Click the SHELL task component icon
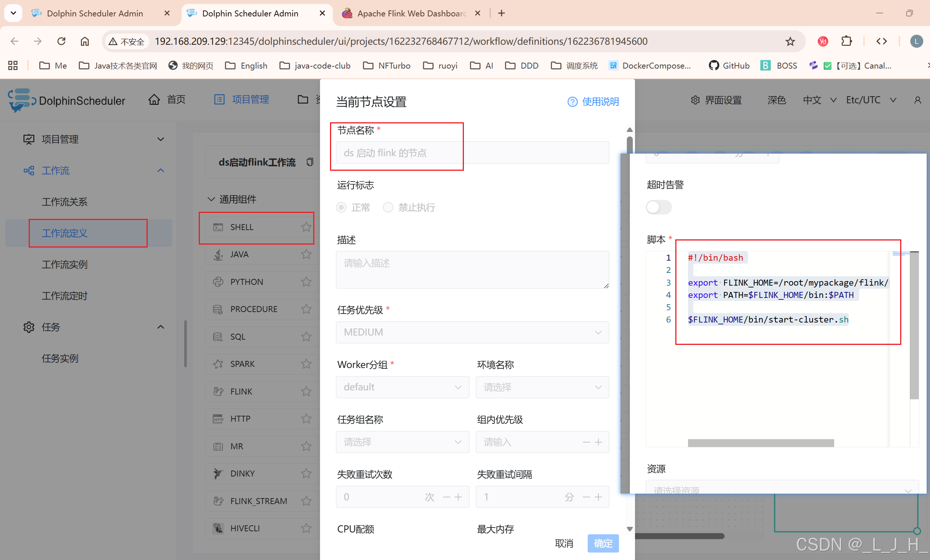This screenshot has height=560, width=930. click(x=218, y=227)
